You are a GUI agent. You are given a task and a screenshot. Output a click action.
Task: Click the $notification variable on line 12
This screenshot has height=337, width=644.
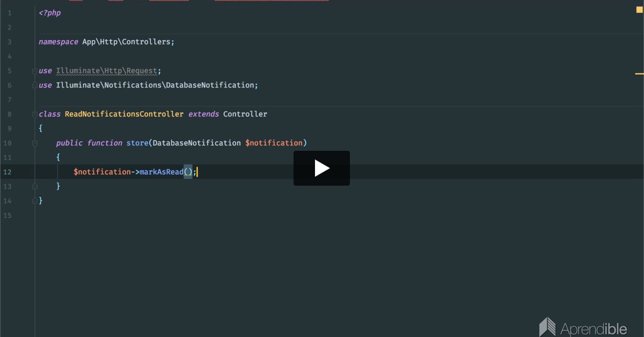click(x=102, y=172)
